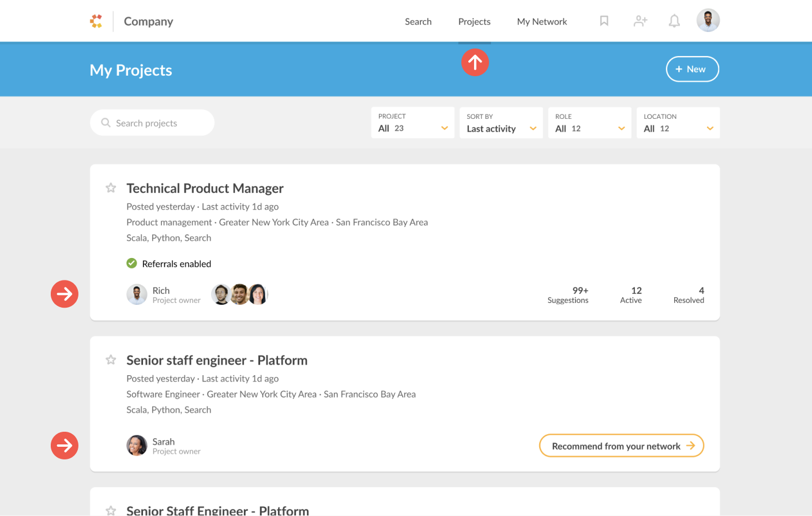Expand the Sort By dropdown
This screenshot has height=516, width=812.
[x=501, y=122]
